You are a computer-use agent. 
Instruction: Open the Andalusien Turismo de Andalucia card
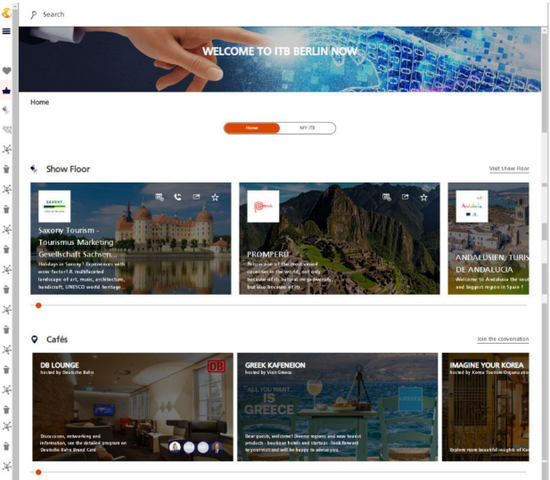coord(488,238)
